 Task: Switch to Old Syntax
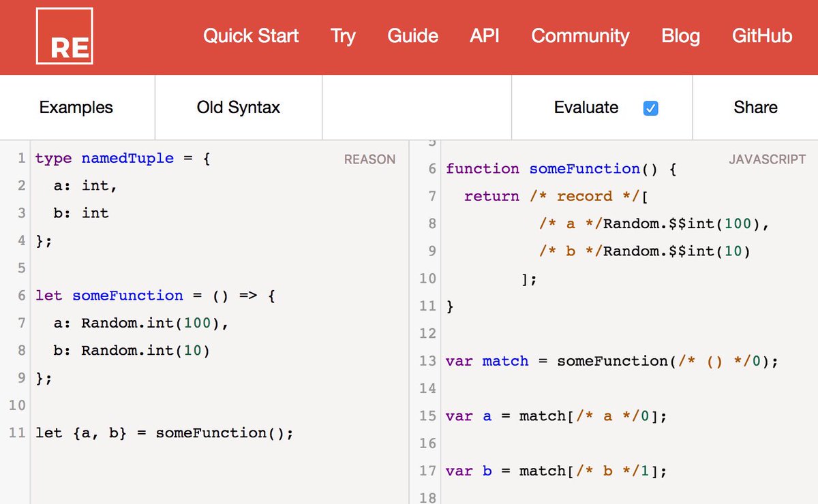(239, 108)
